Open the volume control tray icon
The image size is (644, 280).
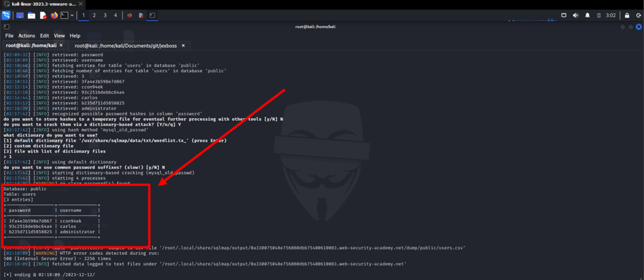pyautogui.click(x=575, y=16)
